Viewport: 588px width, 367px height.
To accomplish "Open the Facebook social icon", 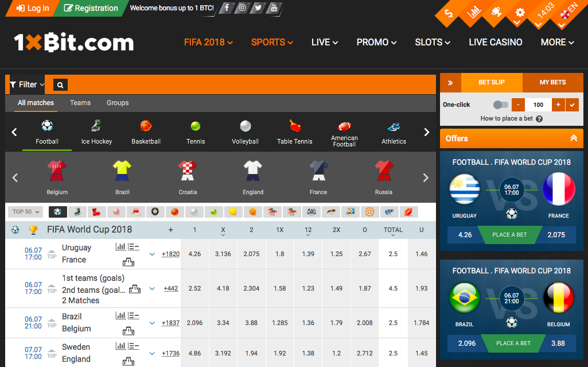I will [227, 8].
